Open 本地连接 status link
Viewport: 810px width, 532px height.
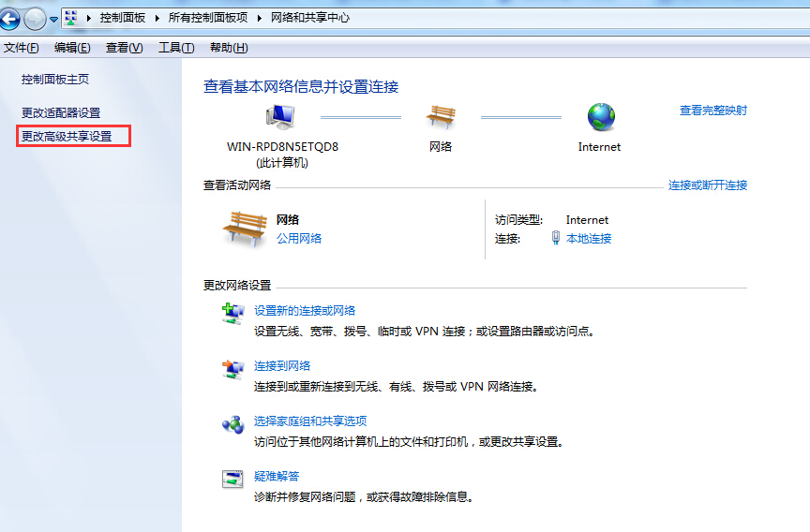pyautogui.click(x=589, y=239)
